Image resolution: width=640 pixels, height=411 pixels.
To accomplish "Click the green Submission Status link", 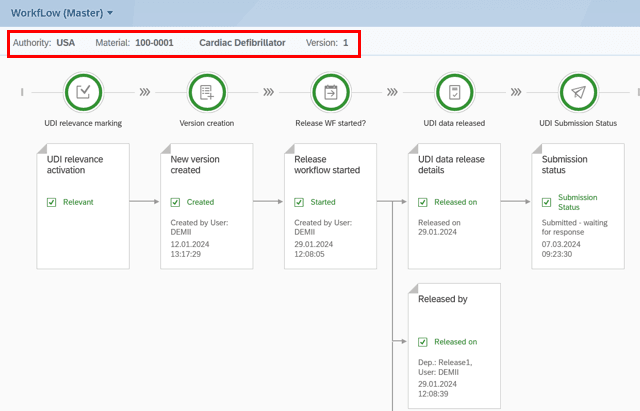I will pyautogui.click(x=578, y=202).
